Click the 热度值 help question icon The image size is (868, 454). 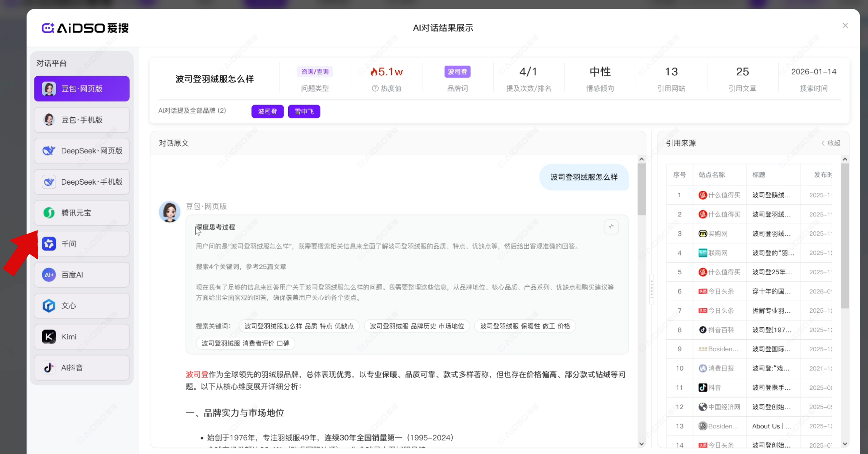click(375, 88)
